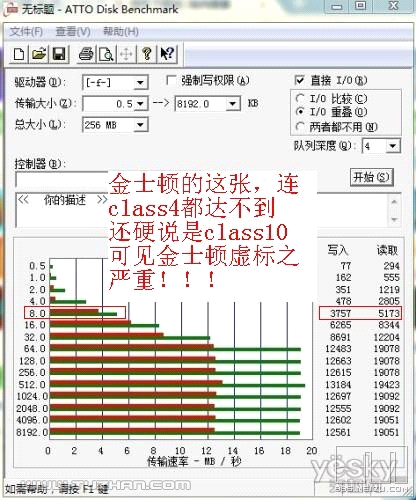Viewport: 416px width, 500px height.
Task: Click description box scrollbar up arrow
Action: [x=394, y=202]
